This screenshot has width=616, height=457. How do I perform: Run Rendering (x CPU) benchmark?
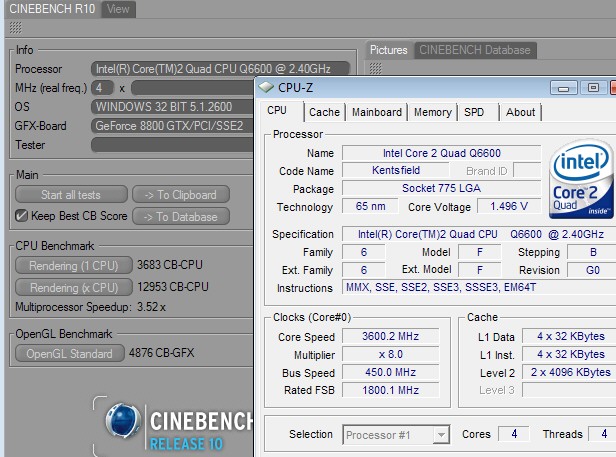pyautogui.click(x=74, y=288)
